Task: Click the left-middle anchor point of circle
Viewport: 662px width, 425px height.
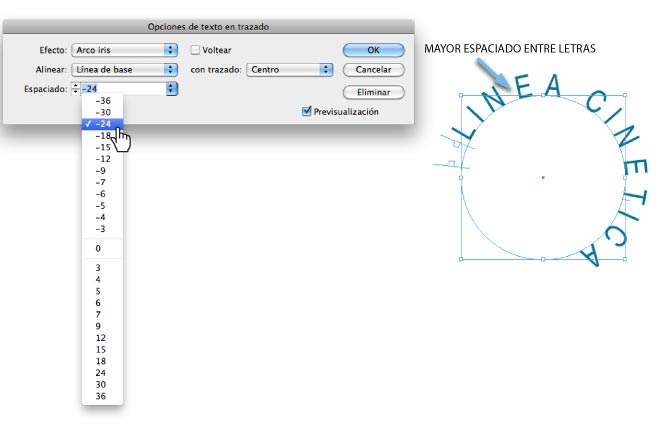Action: coord(461,178)
